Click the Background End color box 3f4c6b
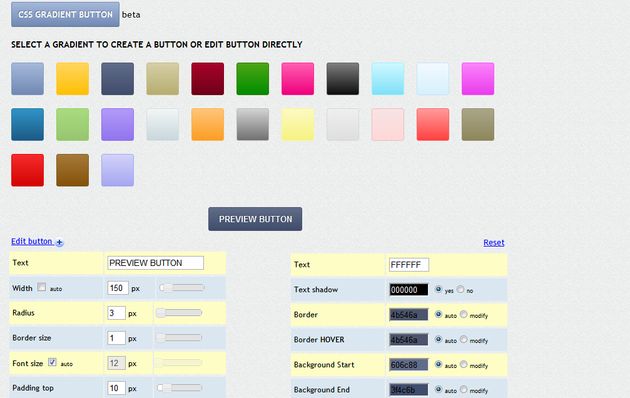630x398 pixels. pos(409,390)
